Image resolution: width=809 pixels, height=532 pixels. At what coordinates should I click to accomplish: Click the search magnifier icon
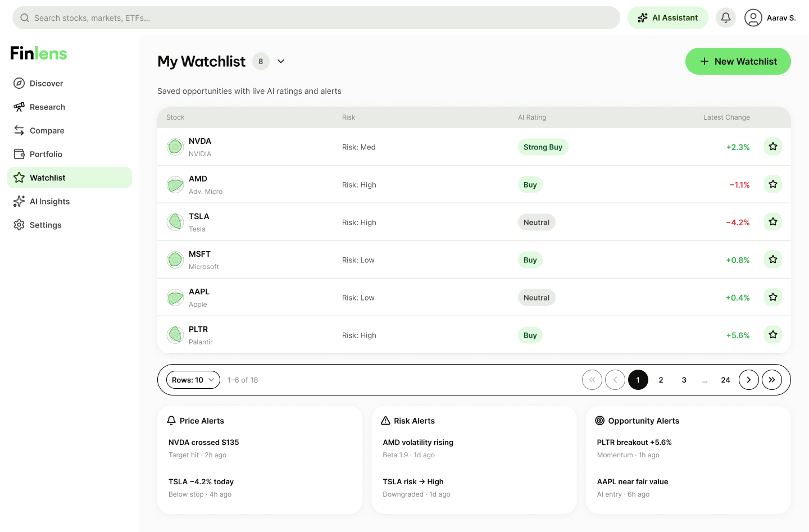point(25,18)
